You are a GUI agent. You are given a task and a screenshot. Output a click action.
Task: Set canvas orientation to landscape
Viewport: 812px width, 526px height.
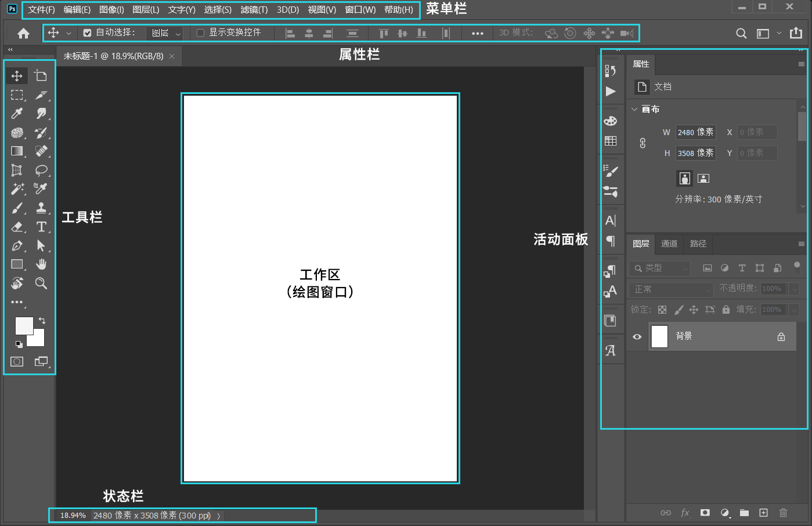(703, 178)
